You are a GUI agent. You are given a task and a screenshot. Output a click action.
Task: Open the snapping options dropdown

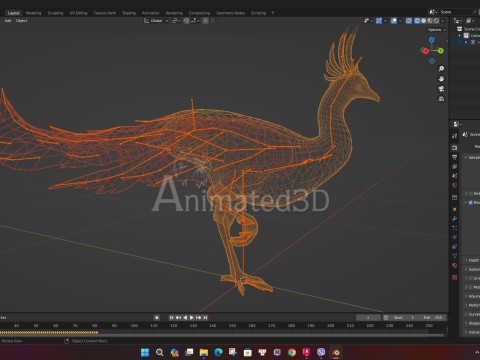pyautogui.click(x=195, y=21)
